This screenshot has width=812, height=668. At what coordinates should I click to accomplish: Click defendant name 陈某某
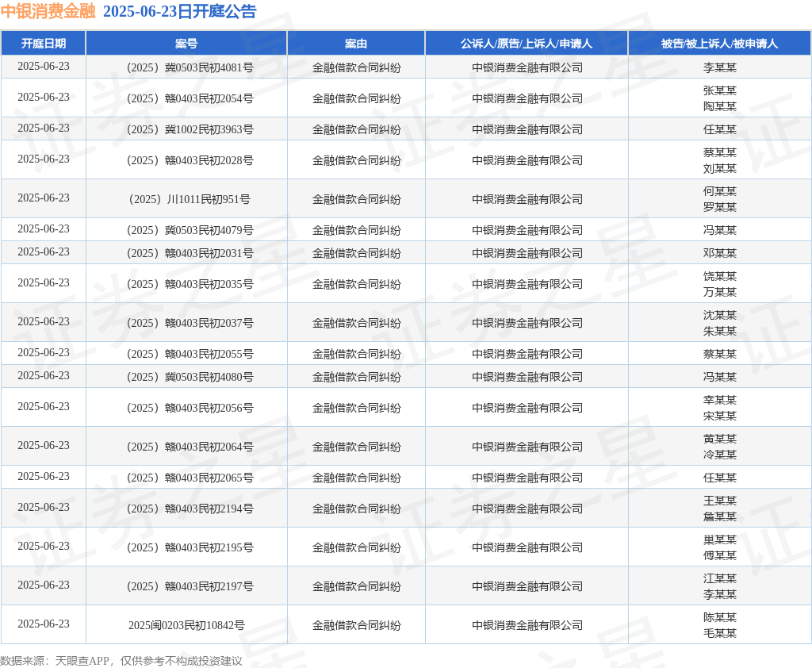pyautogui.click(x=720, y=617)
